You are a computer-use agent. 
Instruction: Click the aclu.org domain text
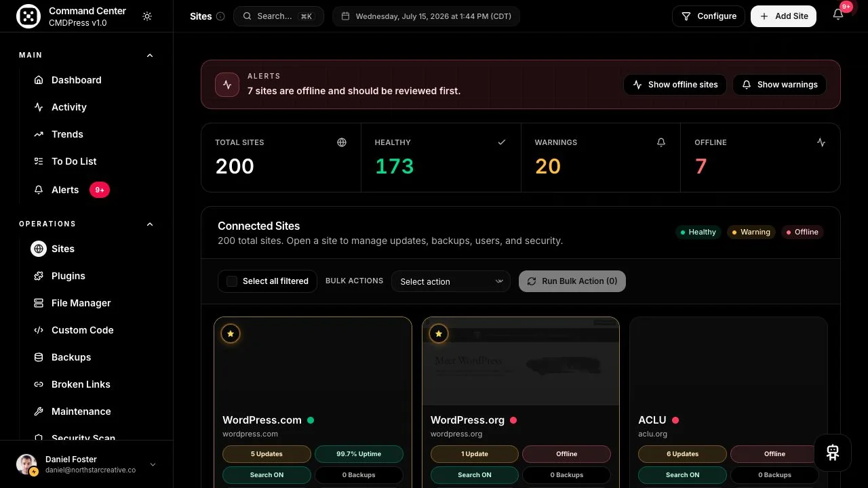point(652,434)
